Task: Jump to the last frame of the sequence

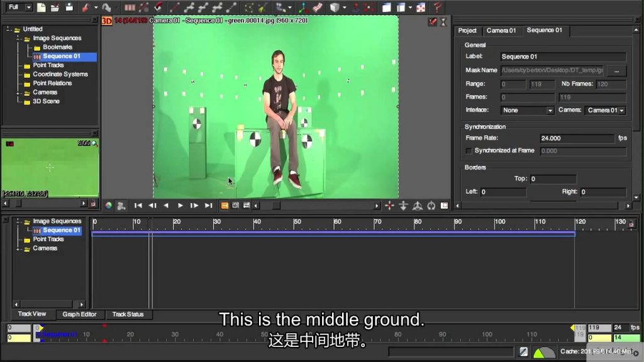Action: click(208, 206)
